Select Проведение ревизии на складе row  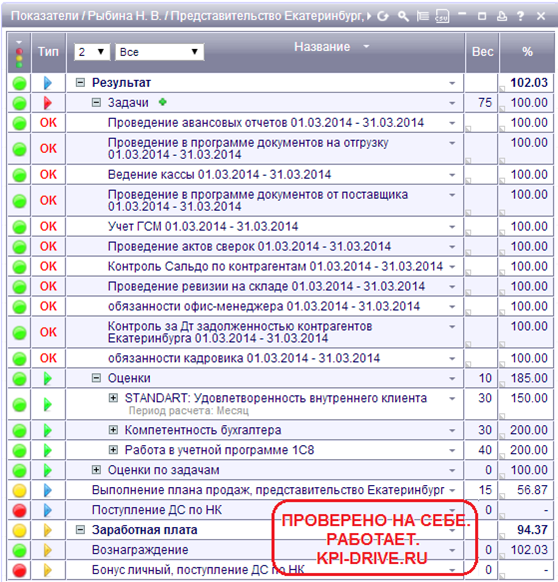coord(266,287)
